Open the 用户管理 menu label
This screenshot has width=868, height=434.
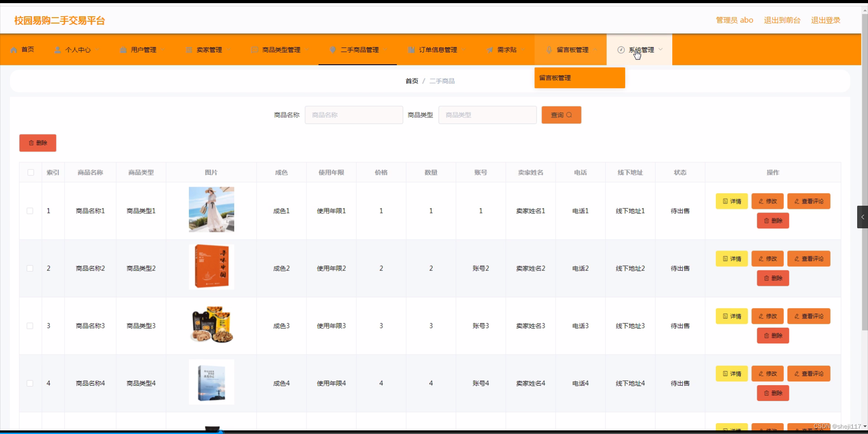[144, 50]
